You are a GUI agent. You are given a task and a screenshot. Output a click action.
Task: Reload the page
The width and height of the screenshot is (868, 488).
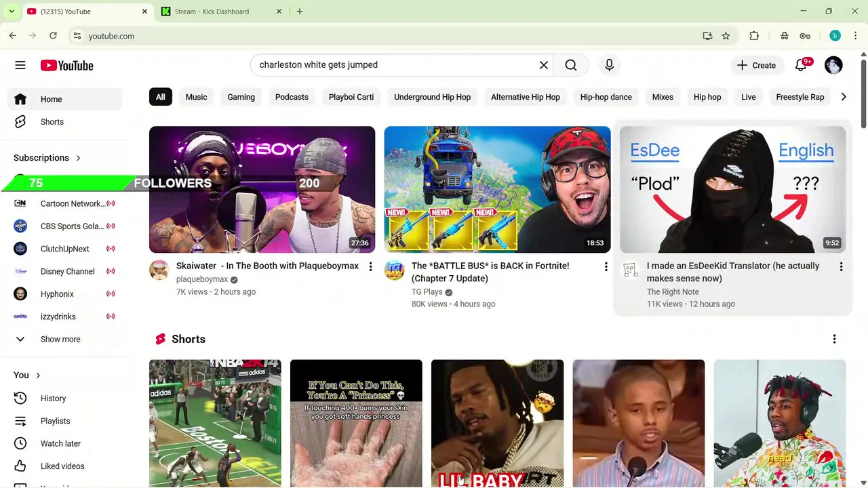53,36
